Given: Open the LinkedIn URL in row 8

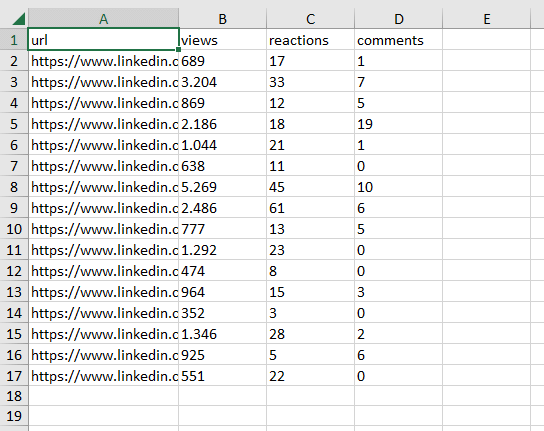Looking at the screenshot, I should (103, 187).
